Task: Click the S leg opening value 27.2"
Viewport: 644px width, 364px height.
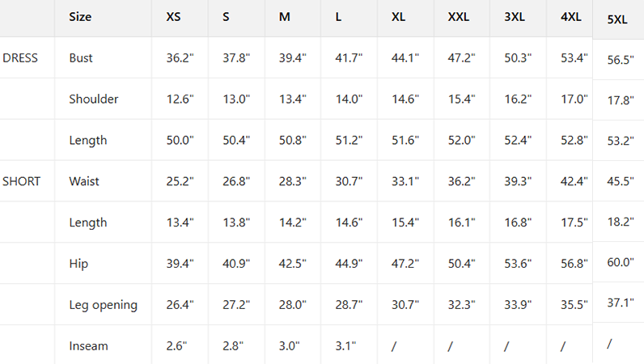Action: click(x=236, y=305)
